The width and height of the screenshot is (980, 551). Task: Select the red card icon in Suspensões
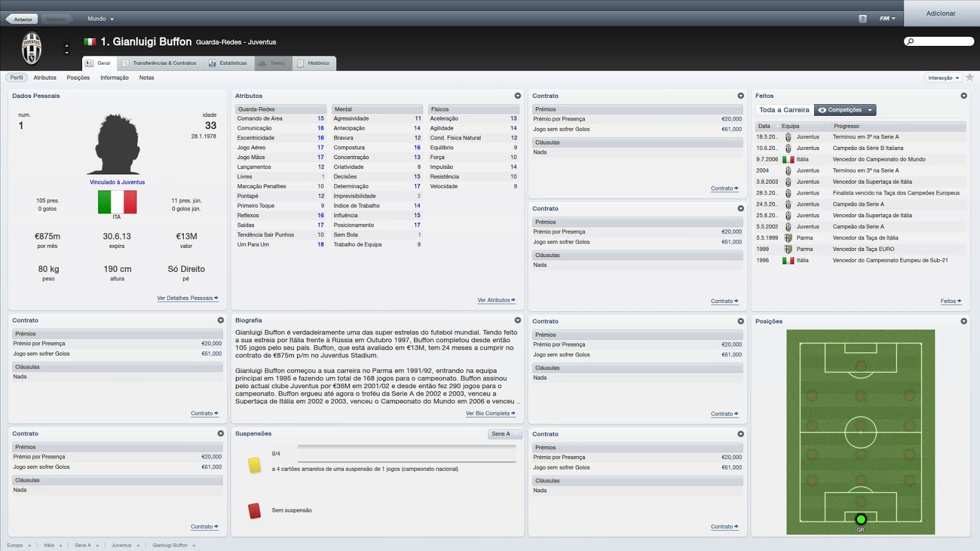click(253, 509)
